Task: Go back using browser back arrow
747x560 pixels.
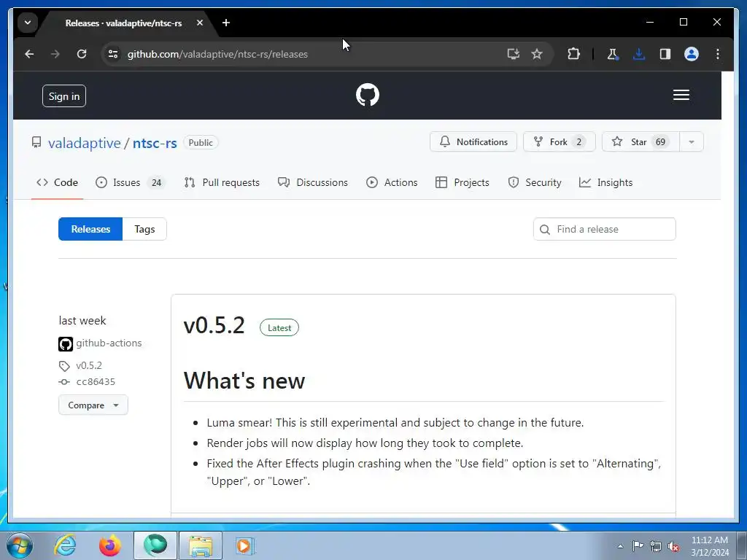Action: click(x=29, y=54)
